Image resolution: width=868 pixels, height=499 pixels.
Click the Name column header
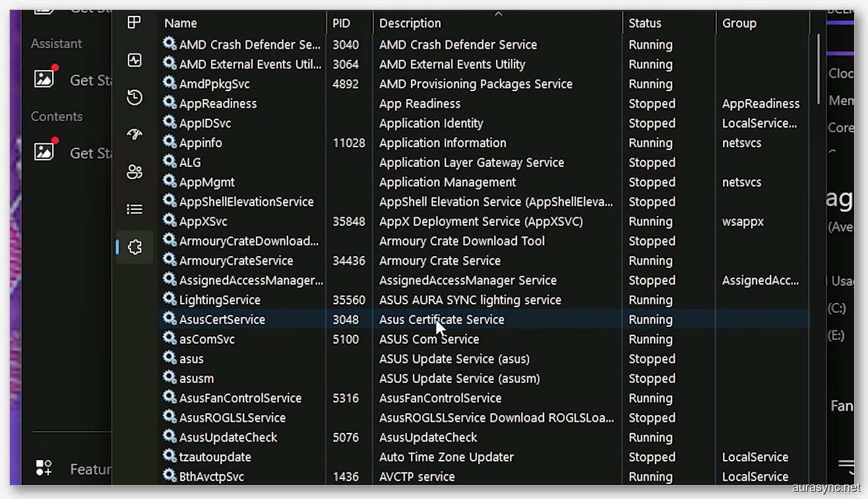[180, 22]
